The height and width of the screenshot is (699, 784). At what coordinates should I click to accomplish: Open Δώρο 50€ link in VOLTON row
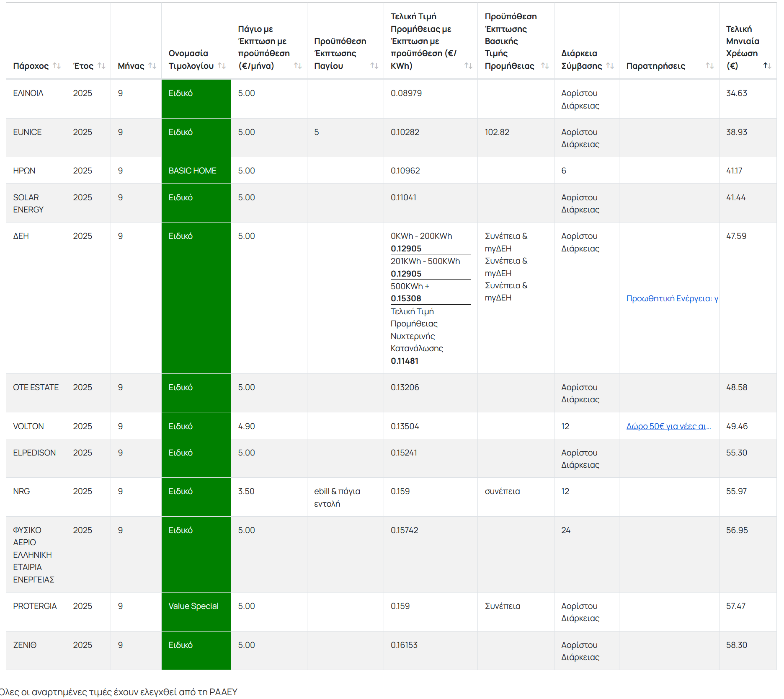[x=668, y=426]
